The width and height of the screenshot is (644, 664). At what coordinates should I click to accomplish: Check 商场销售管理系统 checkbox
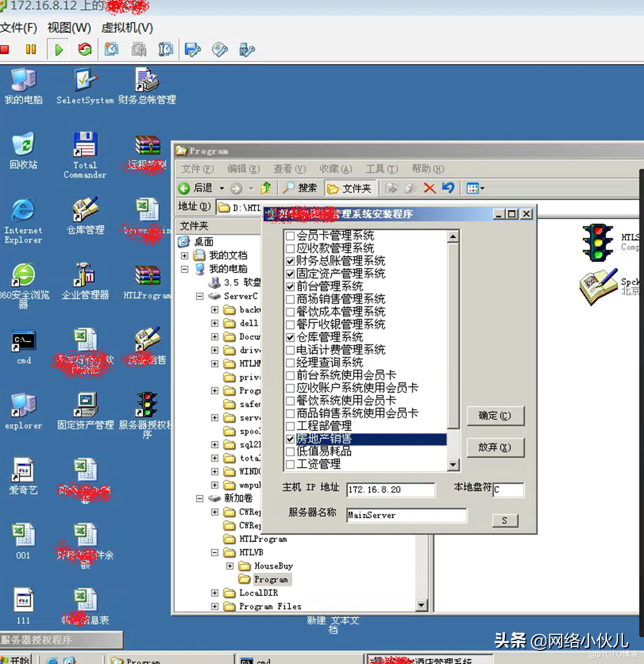[290, 299]
